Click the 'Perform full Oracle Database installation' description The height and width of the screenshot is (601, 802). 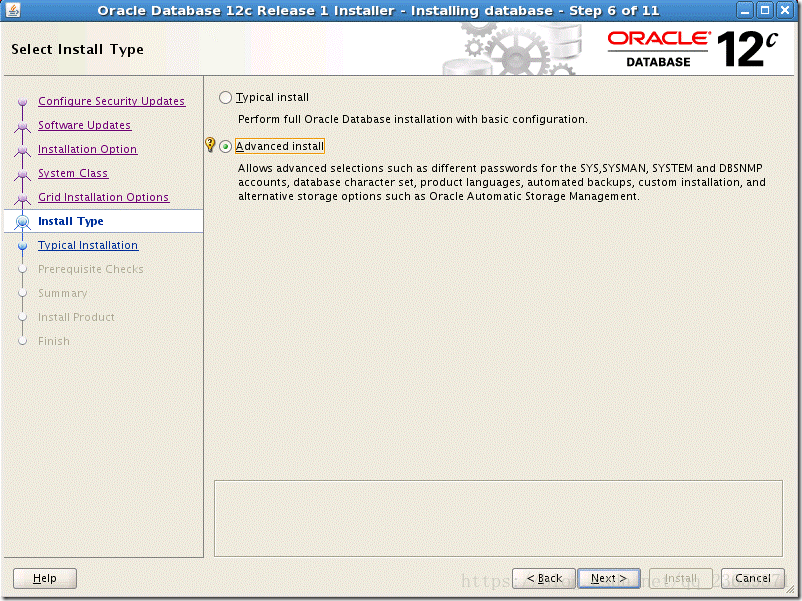point(412,119)
